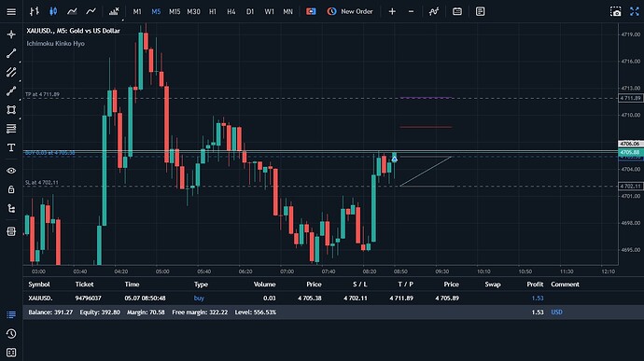Sort positions by T / P column

point(406,285)
